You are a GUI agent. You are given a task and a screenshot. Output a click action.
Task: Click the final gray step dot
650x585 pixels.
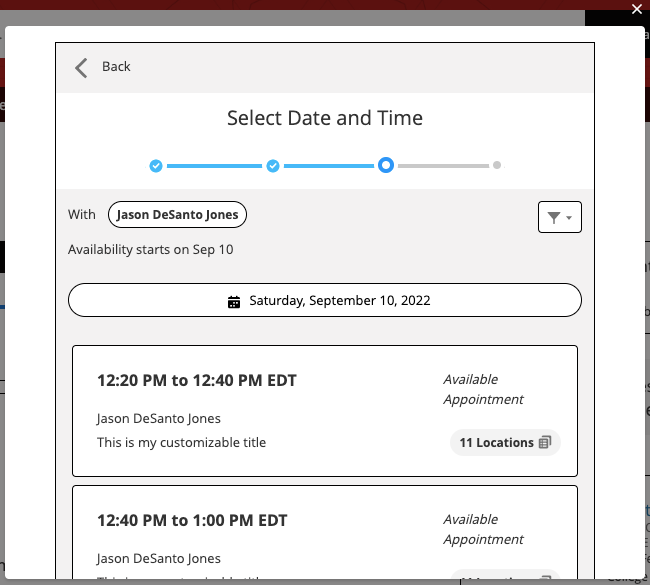click(x=497, y=165)
